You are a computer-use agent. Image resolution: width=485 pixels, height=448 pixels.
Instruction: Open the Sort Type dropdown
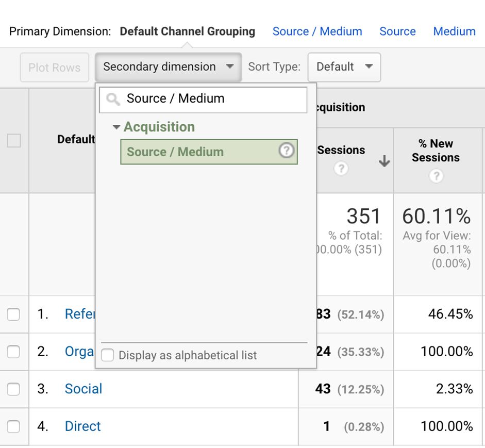tap(344, 67)
